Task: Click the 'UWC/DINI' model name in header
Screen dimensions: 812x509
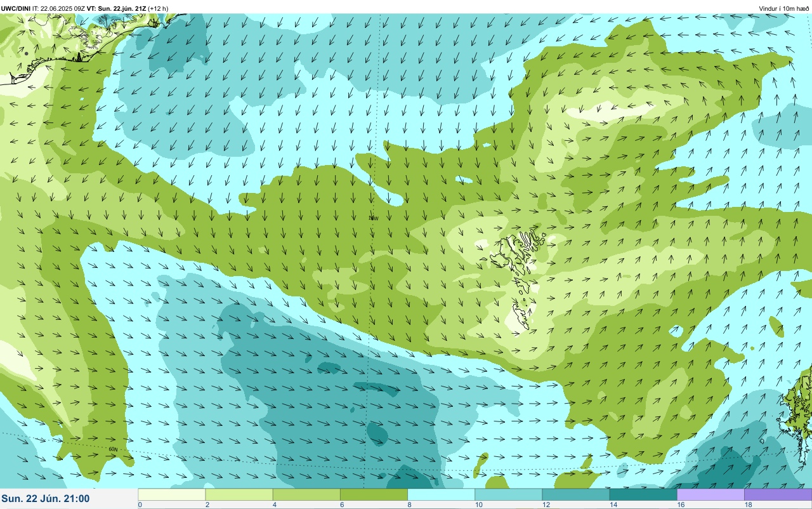Action: (16, 8)
